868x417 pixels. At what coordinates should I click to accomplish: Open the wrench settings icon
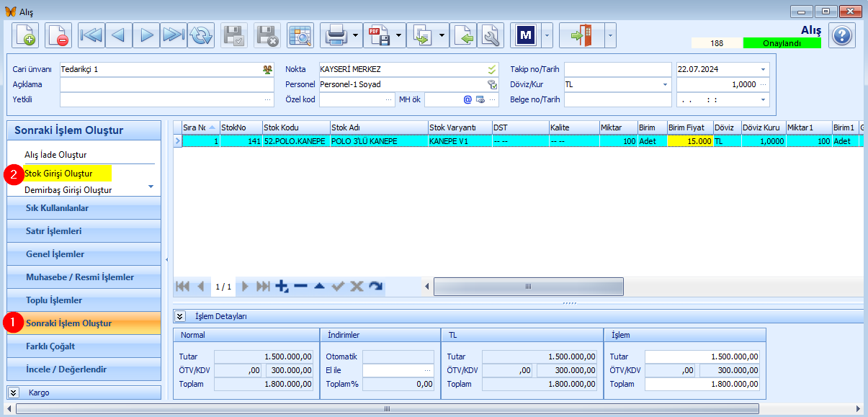491,35
